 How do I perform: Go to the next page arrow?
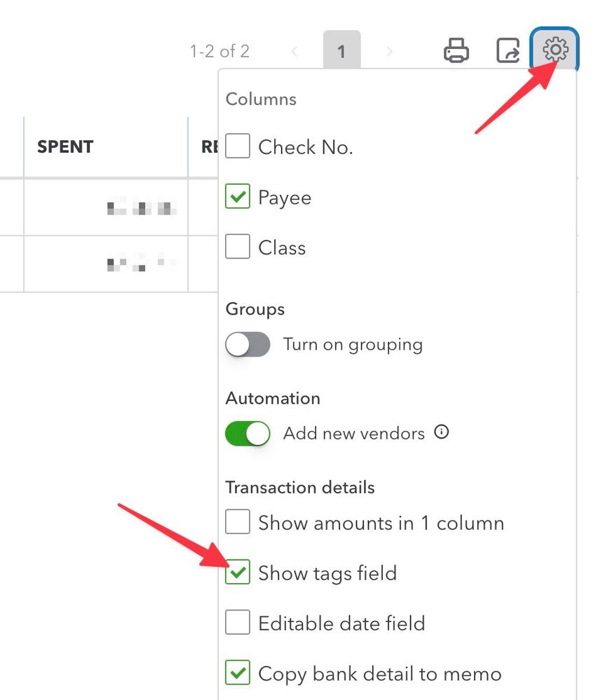pos(390,51)
